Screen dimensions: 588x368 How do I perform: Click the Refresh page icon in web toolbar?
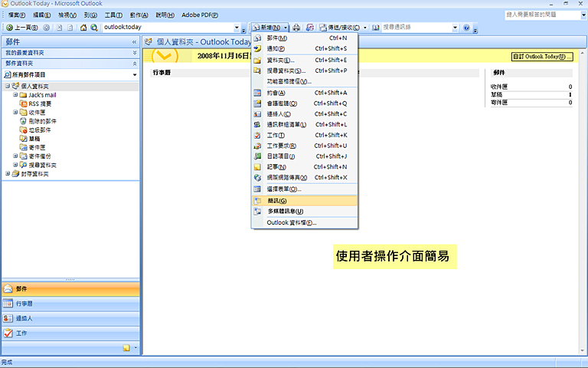70,28
